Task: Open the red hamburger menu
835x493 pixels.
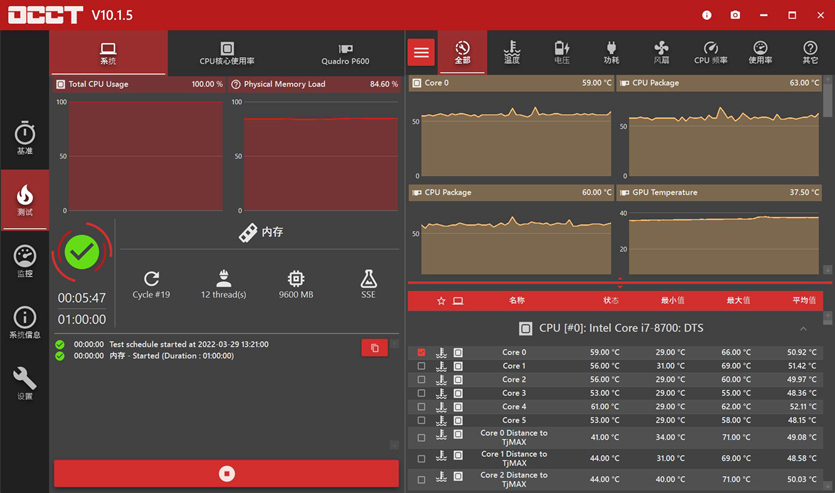Action: 421,53
